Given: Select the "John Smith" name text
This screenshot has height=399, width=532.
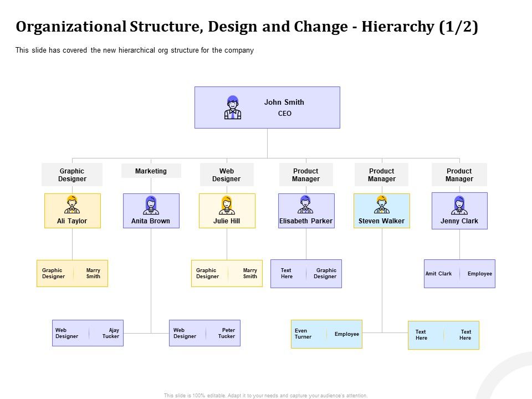Looking at the screenshot, I should coord(284,102).
